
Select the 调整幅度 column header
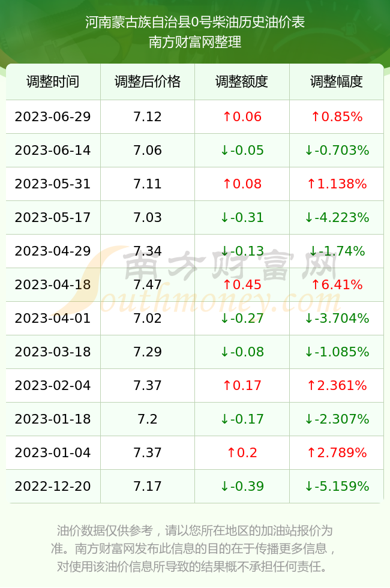337,82
